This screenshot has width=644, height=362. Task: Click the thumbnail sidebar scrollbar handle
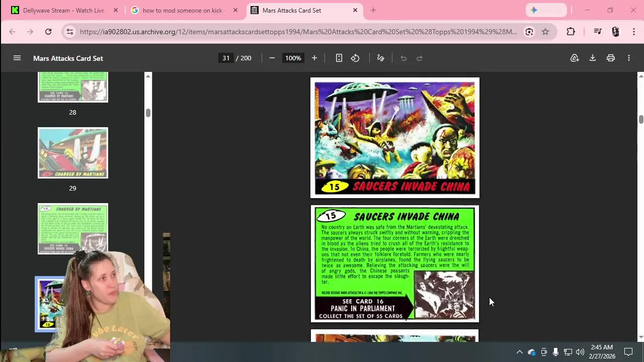point(148,113)
